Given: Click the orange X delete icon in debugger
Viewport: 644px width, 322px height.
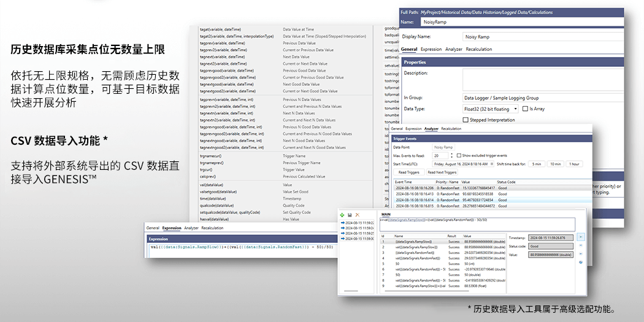Looking at the screenshot, I should (358, 215).
